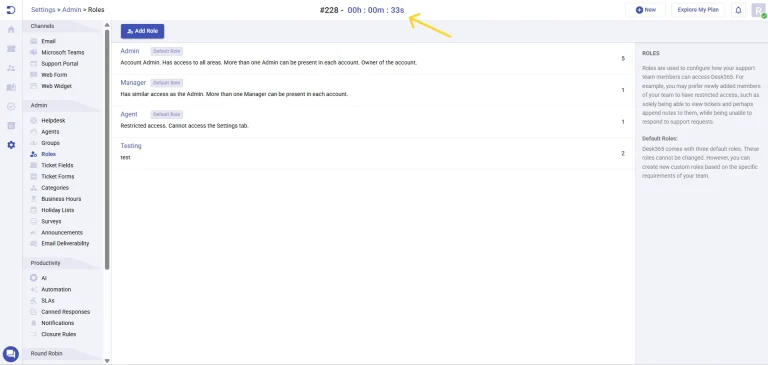
Task: Click sidebar scrollbar down arrow
Action: coord(107,361)
